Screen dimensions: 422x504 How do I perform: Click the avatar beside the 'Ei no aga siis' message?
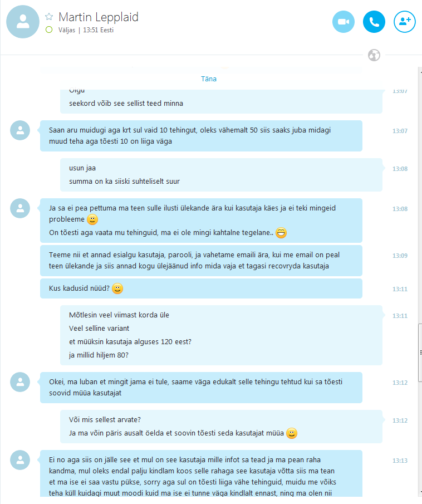coord(20,460)
